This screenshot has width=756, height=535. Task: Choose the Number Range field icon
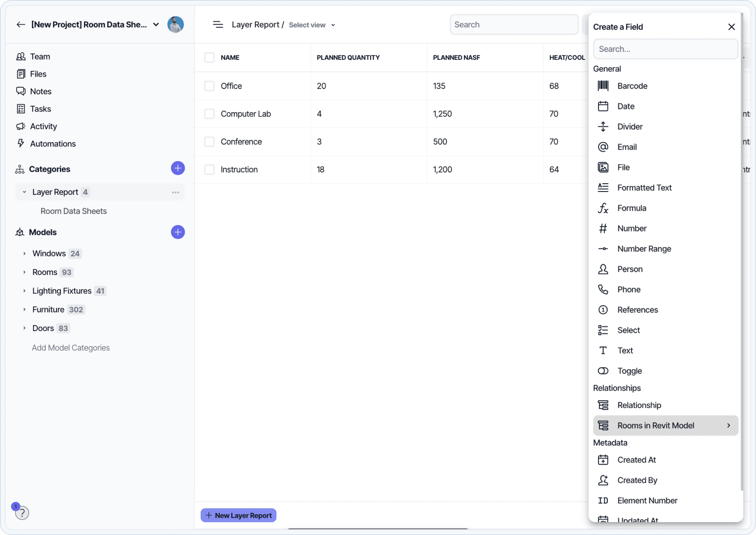pos(603,249)
